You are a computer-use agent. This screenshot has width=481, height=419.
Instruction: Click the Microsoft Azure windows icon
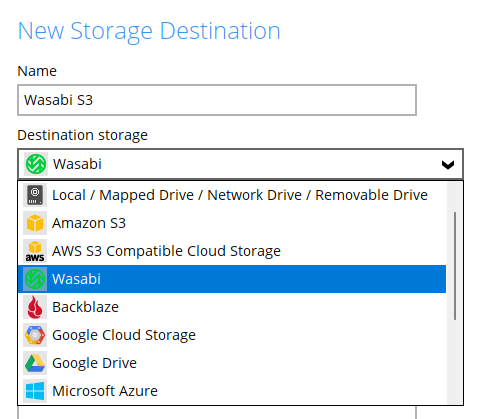[x=35, y=391]
